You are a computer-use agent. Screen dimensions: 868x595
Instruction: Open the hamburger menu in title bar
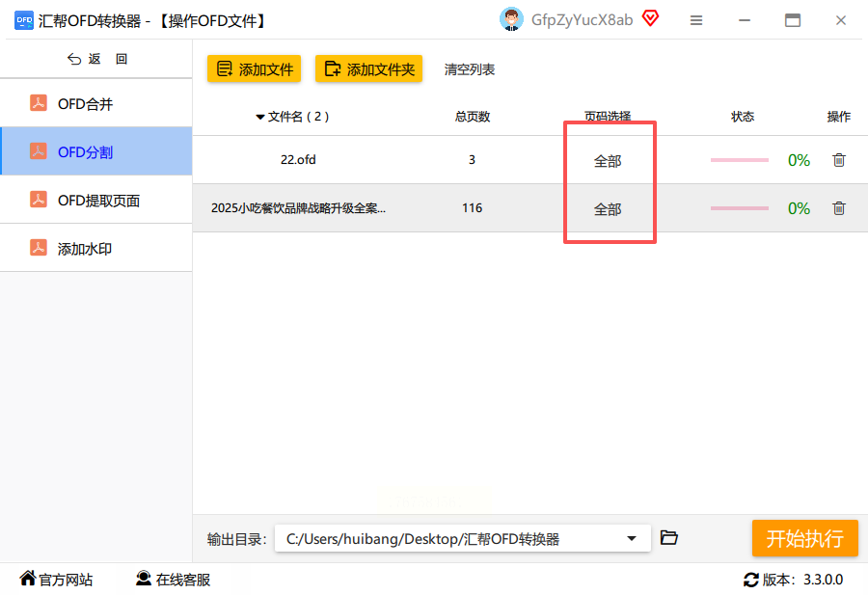point(696,20)
